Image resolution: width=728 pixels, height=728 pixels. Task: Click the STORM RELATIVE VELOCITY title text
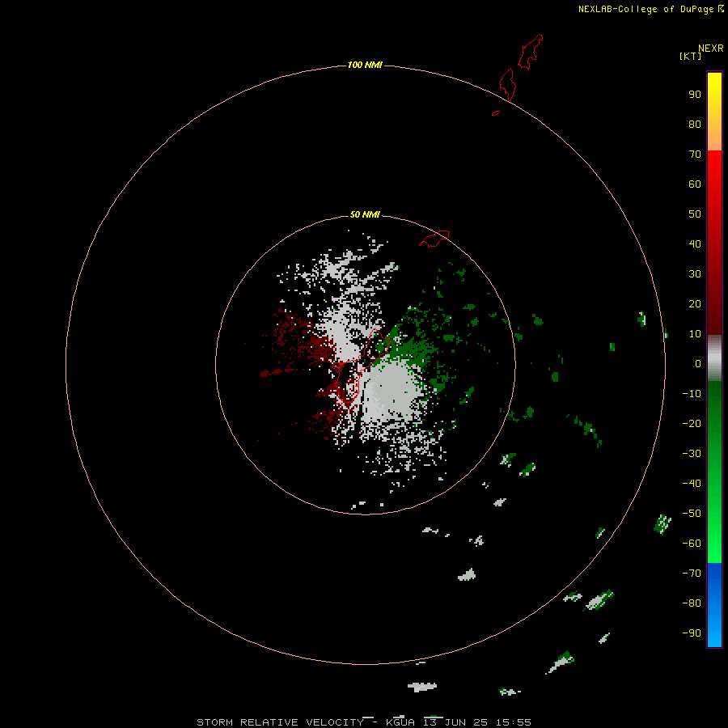[x=280, y=722]
